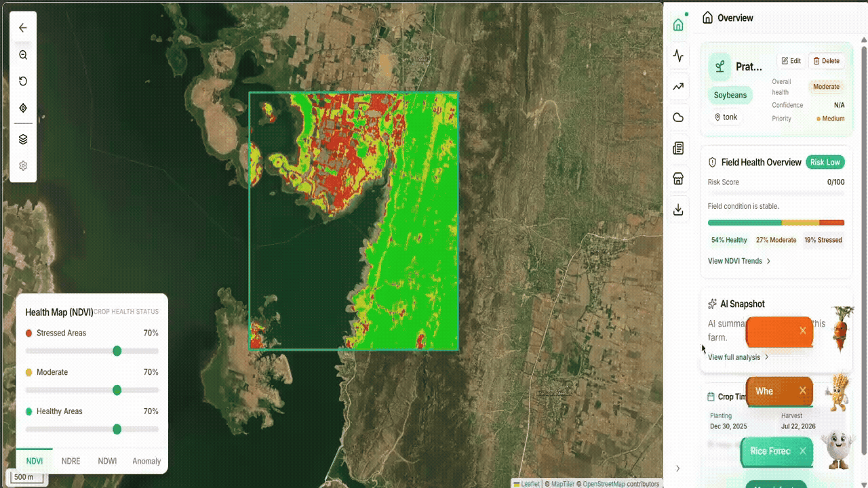Click the Delete farm button
This screenshot has width=868, height=488.
pos(826,61)
